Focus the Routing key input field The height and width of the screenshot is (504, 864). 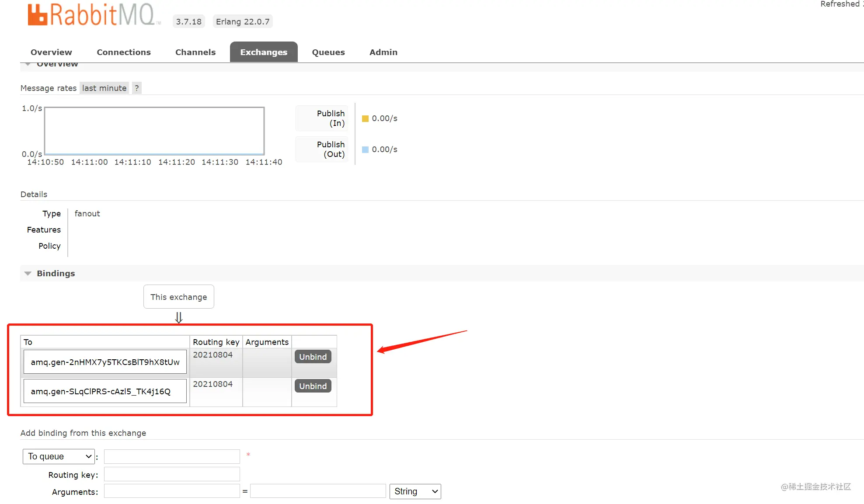[172, 474]
